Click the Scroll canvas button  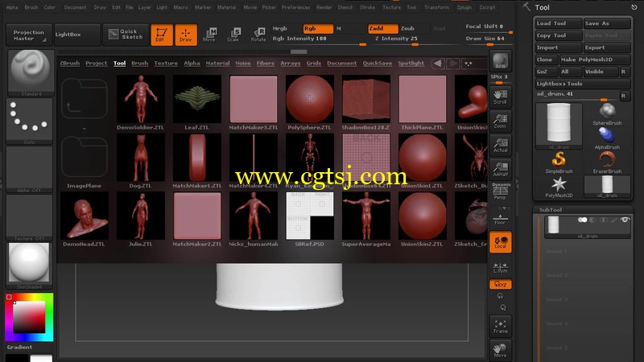click(x=500, y=97)
